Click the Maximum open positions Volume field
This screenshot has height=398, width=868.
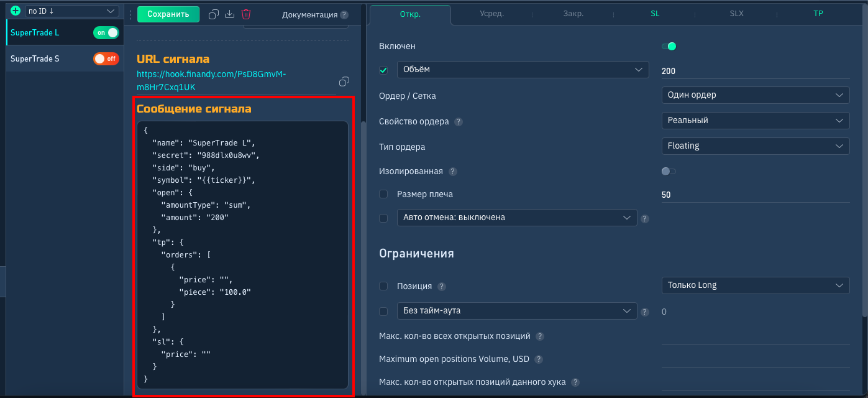point(755,359)
